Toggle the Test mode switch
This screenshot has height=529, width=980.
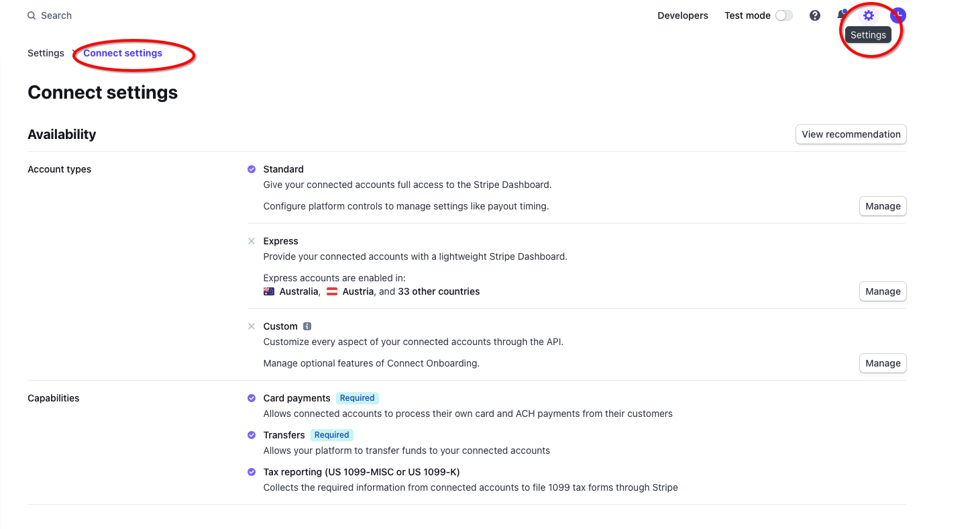click(783, 15)
